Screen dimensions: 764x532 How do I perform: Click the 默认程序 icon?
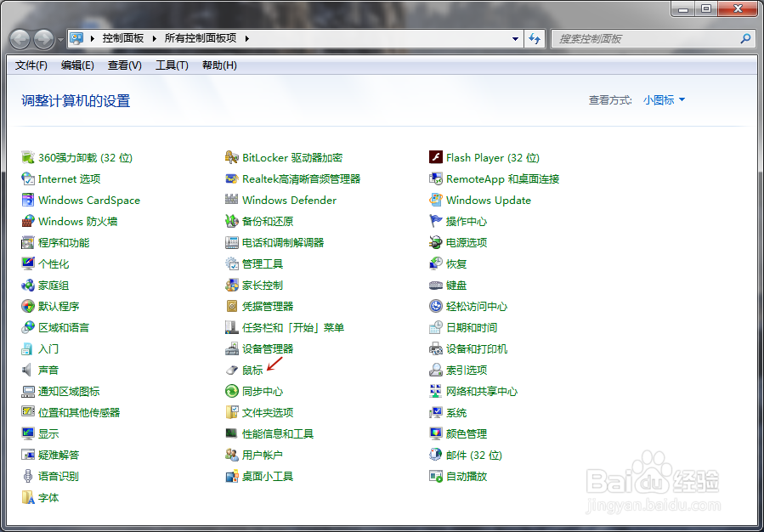tap(28, 307)
